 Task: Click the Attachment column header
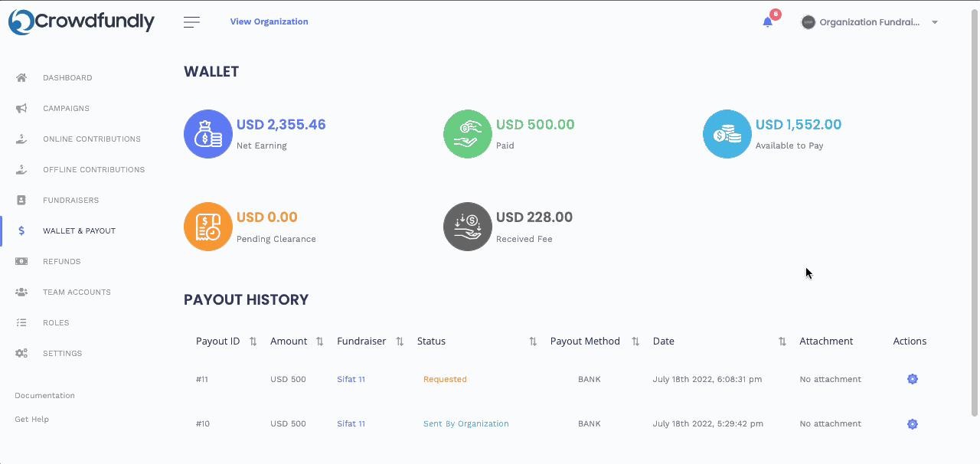(826, 341)
